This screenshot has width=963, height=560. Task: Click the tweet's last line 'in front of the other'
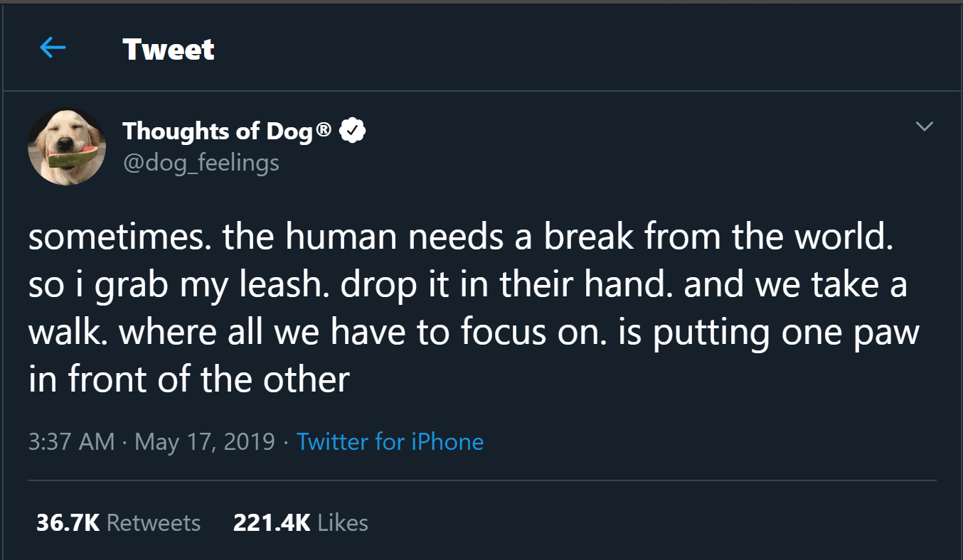point(189,379)
